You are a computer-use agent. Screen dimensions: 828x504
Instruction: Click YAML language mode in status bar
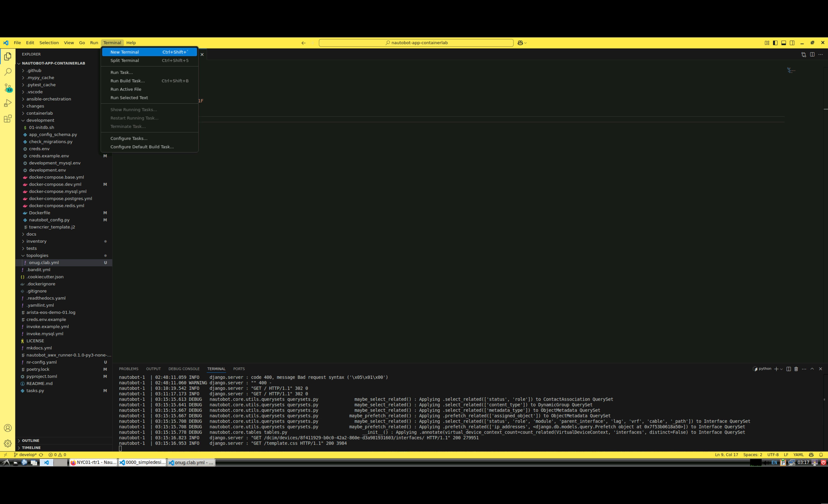pyautogui.click(x=798, y=455)
